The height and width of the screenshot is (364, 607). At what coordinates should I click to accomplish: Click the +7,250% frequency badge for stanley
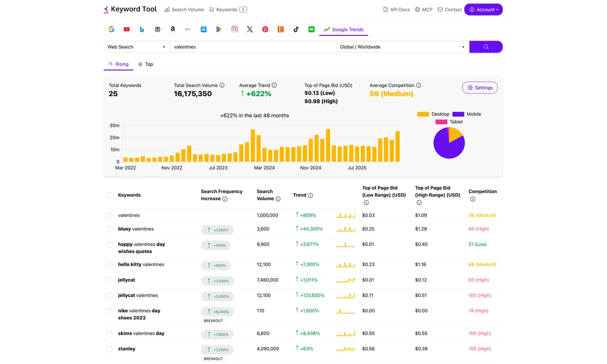217,350
